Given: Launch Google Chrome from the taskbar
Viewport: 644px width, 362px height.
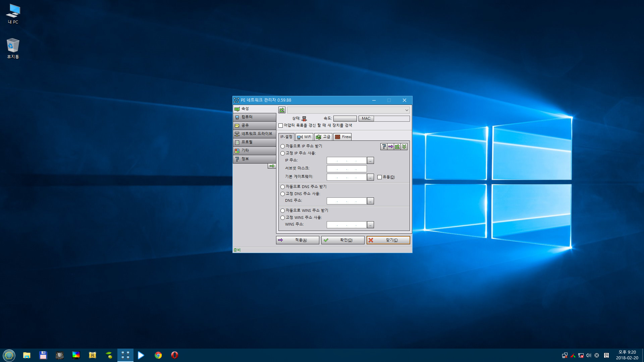Looking at the screenshot, I should [x=158, y=355].
